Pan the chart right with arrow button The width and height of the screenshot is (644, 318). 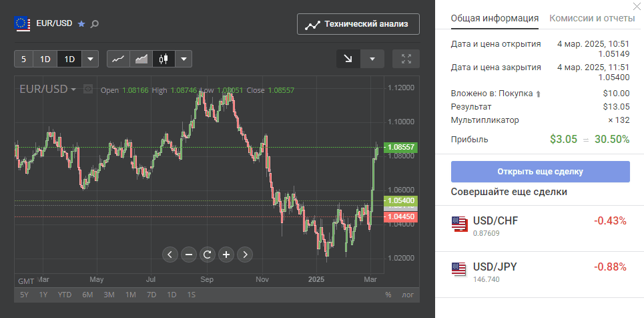tap(245, 255)
